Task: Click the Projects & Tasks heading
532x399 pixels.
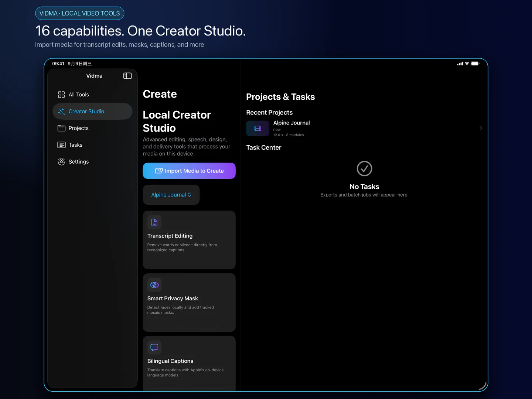Action: pyautogui.click(x=280, y=97)
